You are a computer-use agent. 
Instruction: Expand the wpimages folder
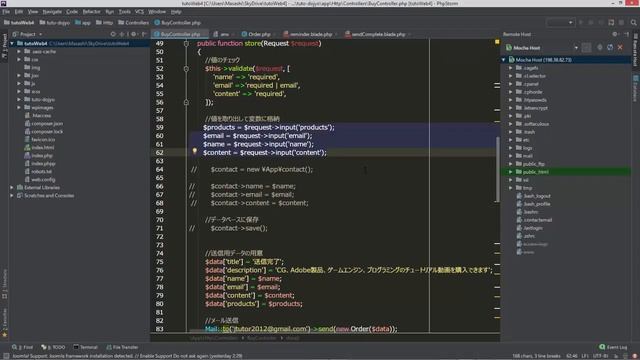point(19,107)
